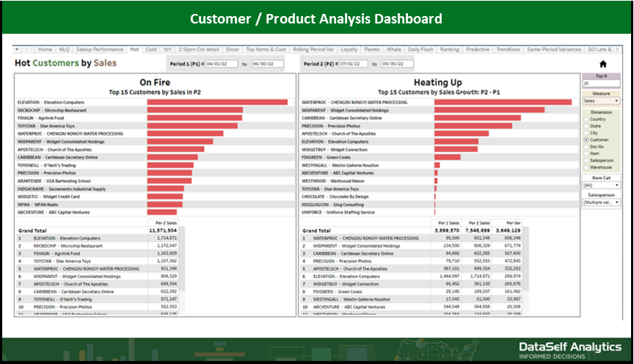Click the Per Var column header
This screenshot has height=364, width=634.
click(x=513, y=223)
